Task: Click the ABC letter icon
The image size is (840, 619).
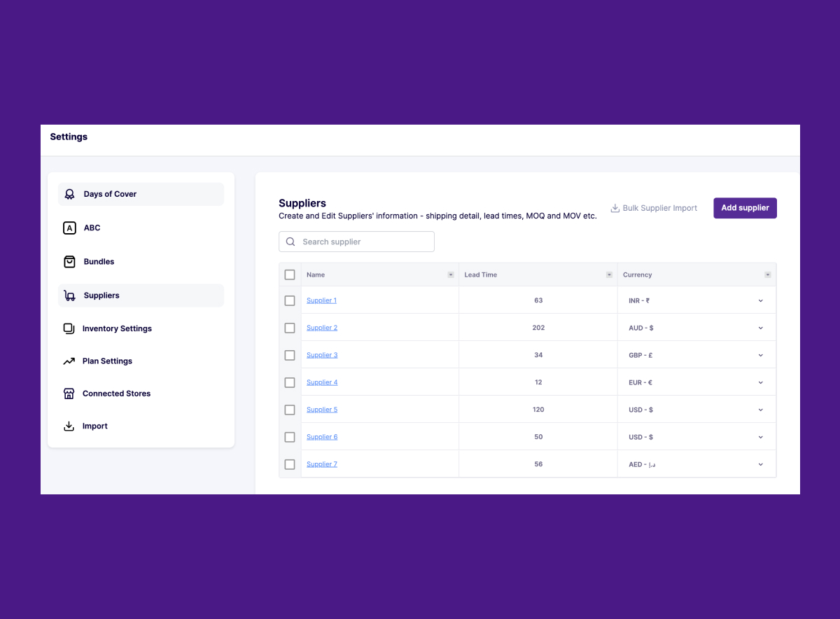Action: (69, 228)
